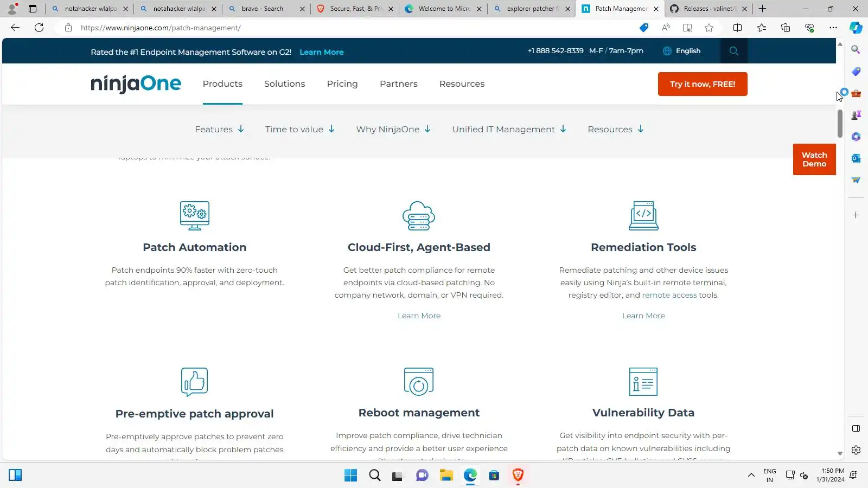868x488 pixels.
Task: Switch to Welcome to Microsoft Edge tab
Action: click(x=443, y=9)
